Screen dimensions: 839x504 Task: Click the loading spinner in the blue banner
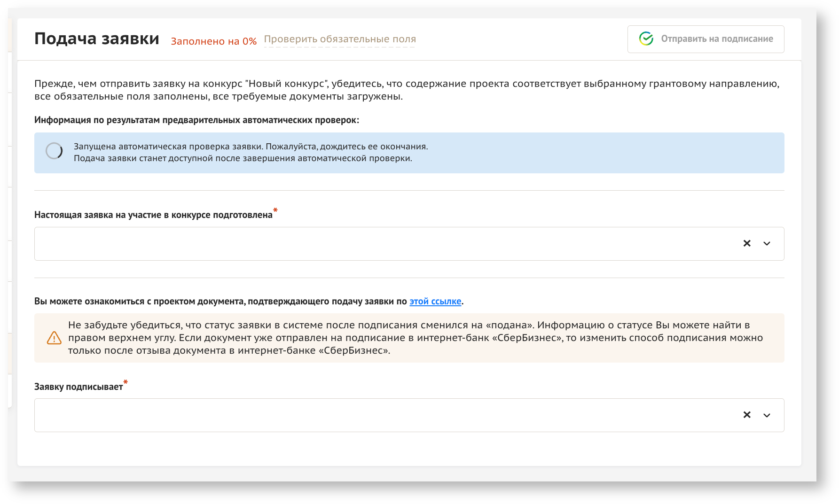coord(54,151)
